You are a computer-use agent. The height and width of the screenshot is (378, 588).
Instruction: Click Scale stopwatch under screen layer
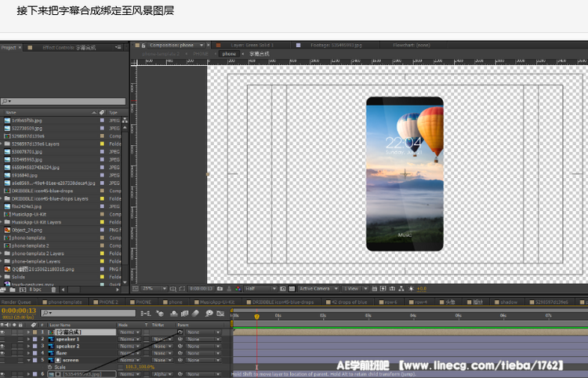(x=50, y=367)
